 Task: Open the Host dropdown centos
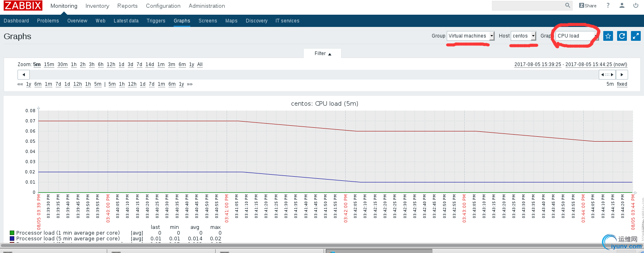tap(523, 36)
